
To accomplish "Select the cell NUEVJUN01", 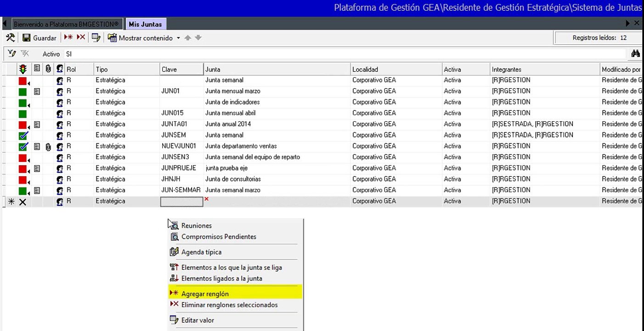I will 181,146.
